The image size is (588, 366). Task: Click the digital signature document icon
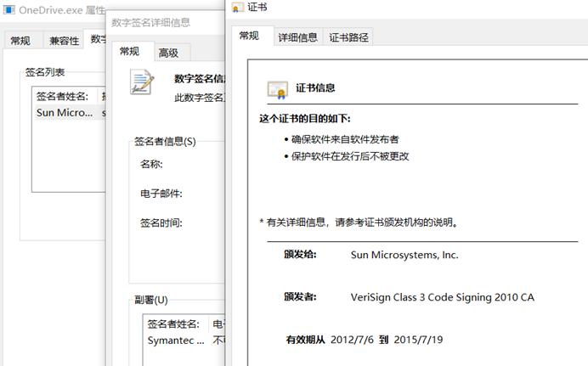(x=142, y=82)
